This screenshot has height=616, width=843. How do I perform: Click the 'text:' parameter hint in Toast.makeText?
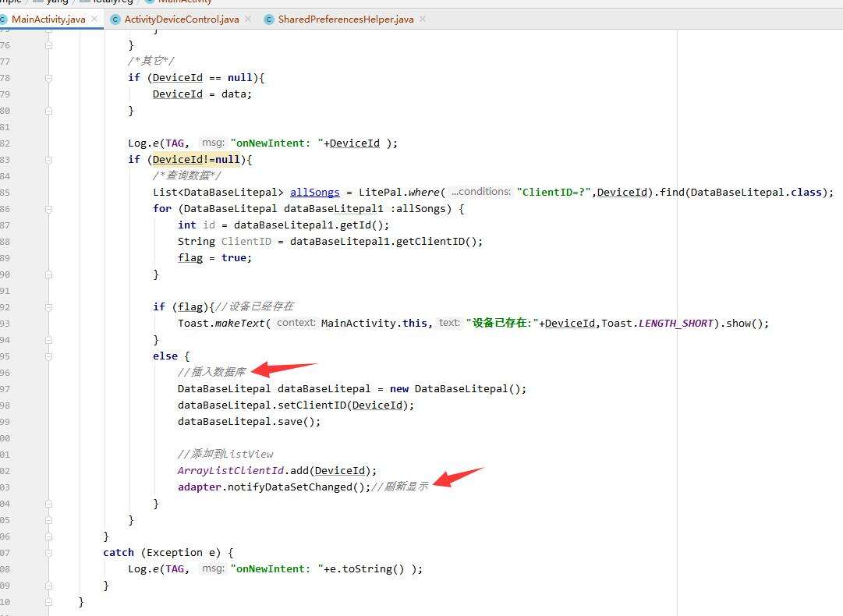(449, 323)
